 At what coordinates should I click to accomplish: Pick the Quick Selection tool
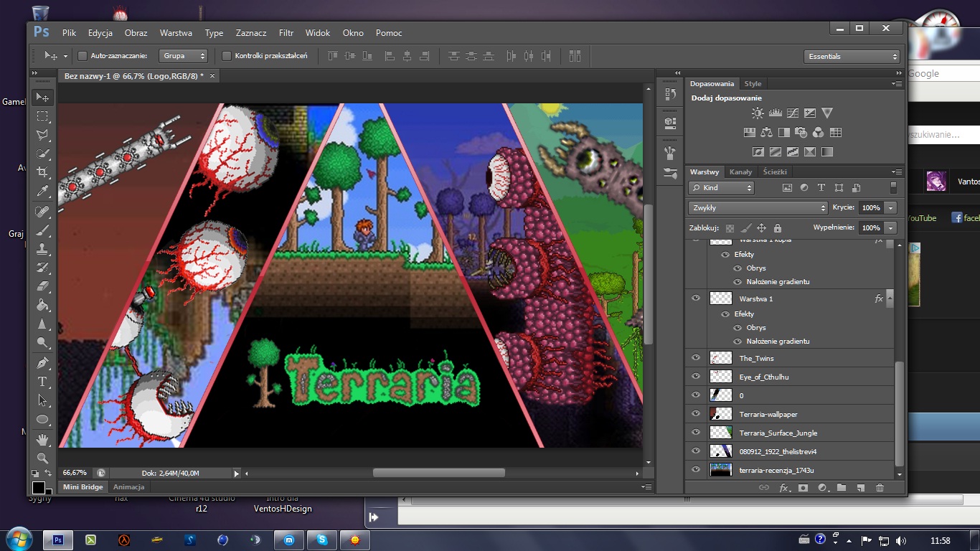43,154
